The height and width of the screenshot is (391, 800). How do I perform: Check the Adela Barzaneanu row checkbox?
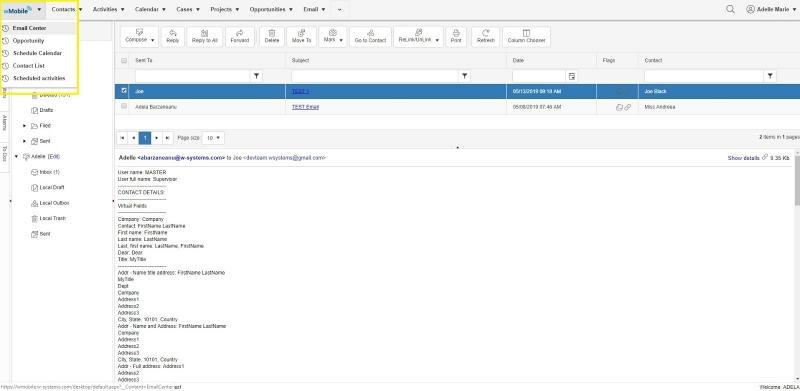click(124, 106)
